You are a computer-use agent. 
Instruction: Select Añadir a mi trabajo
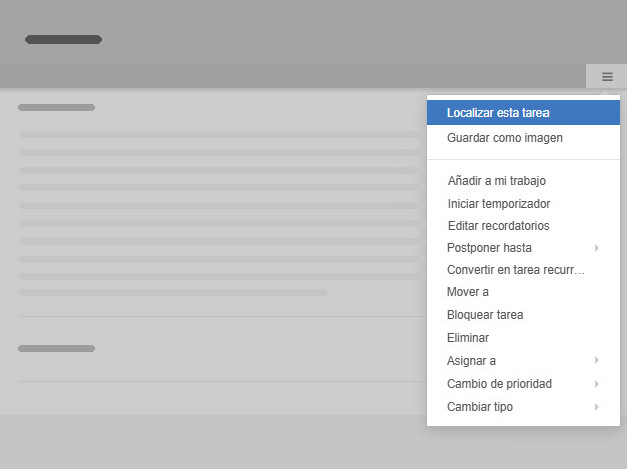click(x=523, y=181)
